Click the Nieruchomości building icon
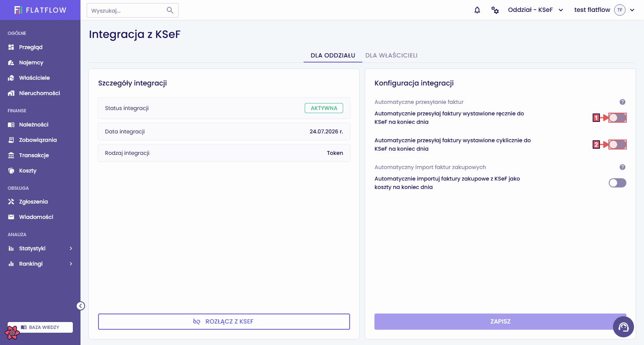The image size is (644, 345). coord(11,93)
